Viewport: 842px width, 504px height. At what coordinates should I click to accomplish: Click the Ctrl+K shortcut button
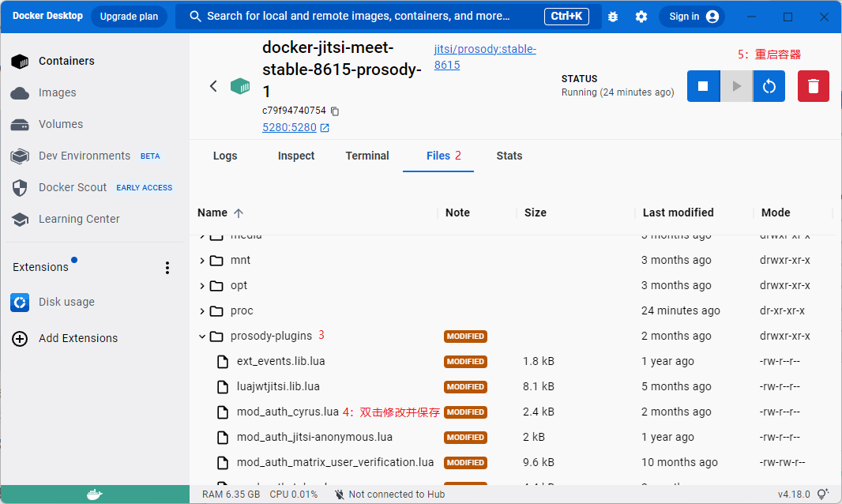[566, 16]
